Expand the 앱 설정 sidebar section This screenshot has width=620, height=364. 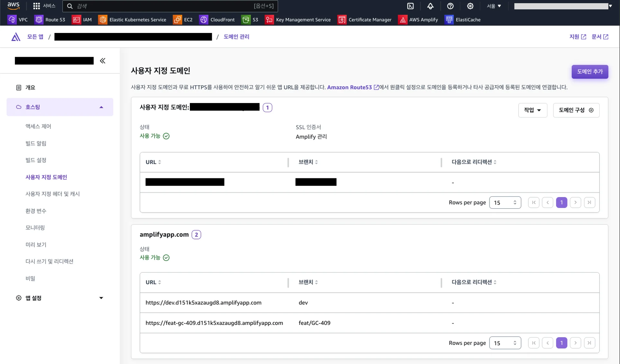101,298
